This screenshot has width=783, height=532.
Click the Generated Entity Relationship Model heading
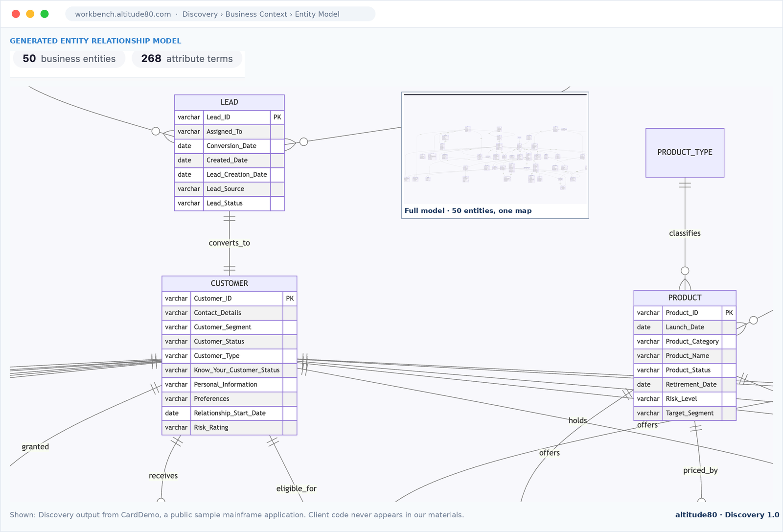(95, 41)
